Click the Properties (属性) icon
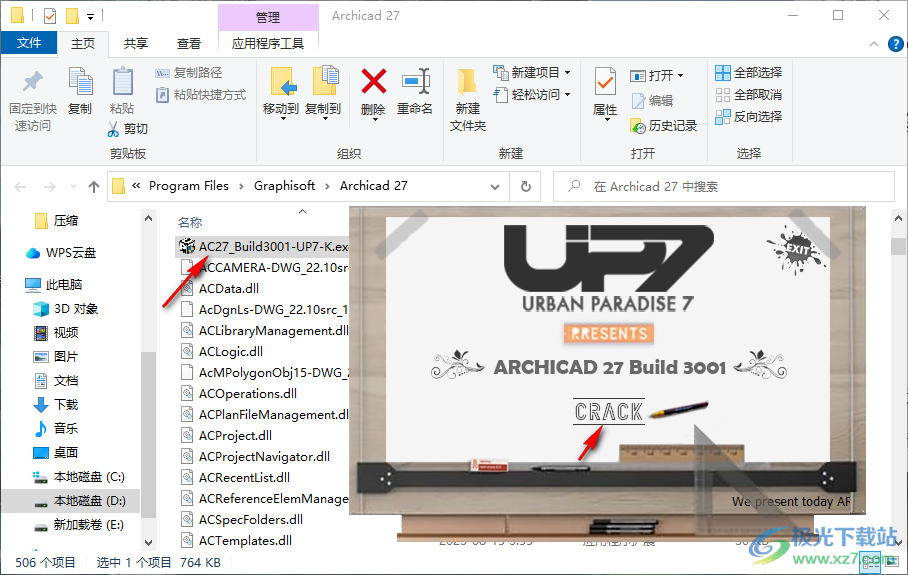Image resolution: width=908 pixels, height=575 pixels. coord(605,82)
